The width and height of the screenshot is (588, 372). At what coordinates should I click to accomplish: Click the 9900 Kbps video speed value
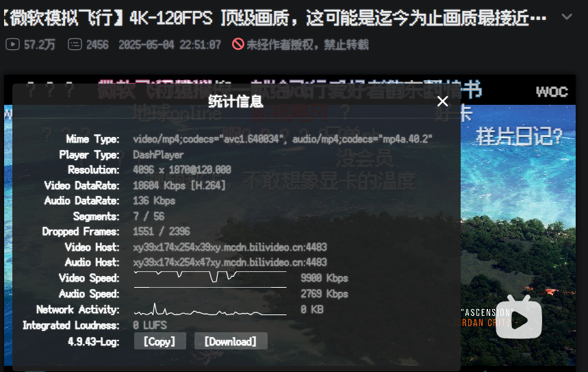(x=324, y=277)
